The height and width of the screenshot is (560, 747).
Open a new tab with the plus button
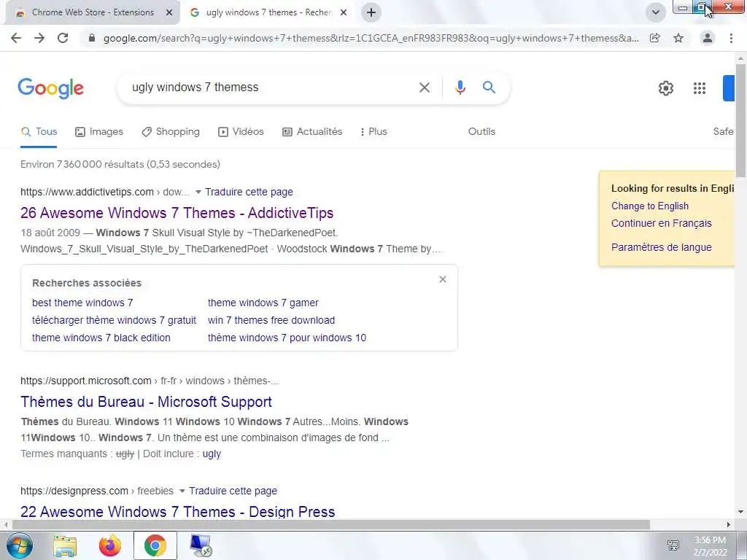(x=371, y=12)
